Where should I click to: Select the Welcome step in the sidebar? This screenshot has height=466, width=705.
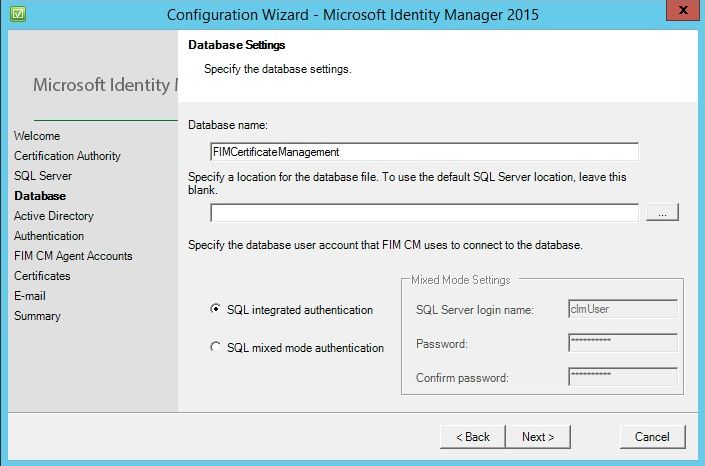[37, 136]
